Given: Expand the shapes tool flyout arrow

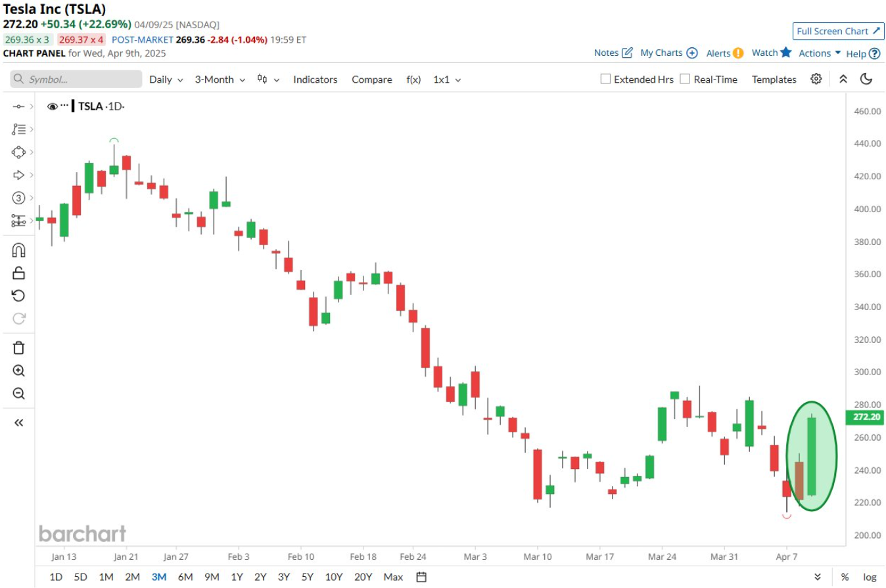Looking at the screenshot, I should click(31, 152).
